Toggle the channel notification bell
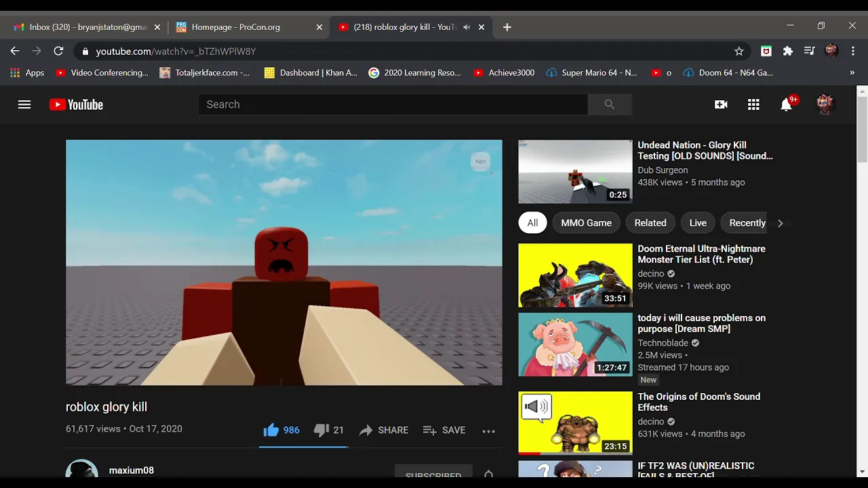This screenshot has width=868, height=488. pyautogui.click(x=488, y=475)
